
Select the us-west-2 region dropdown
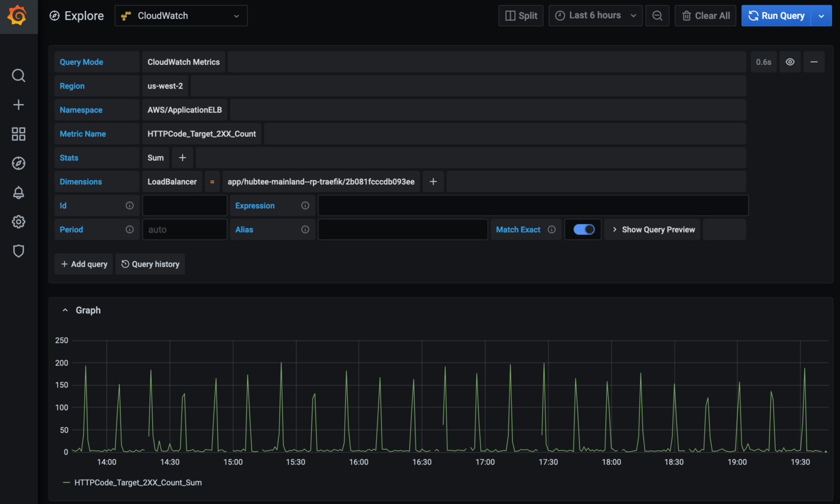click(165, 86)
